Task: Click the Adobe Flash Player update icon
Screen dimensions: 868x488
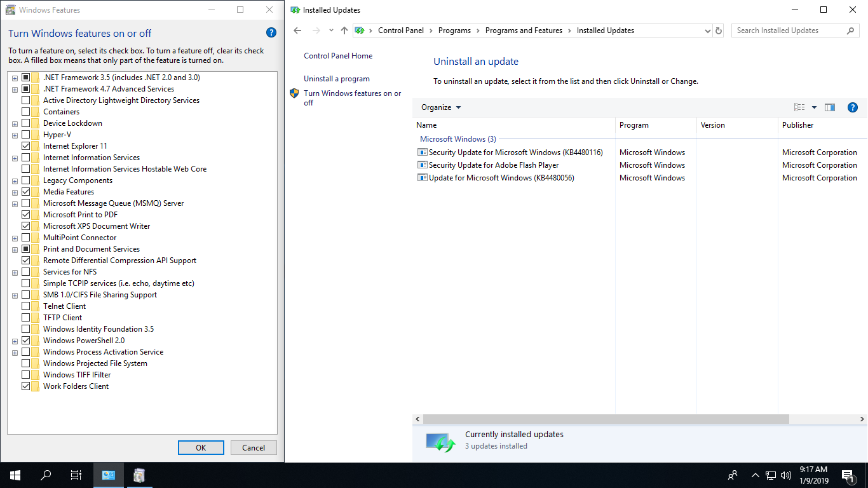Action: click(x=422, y=165)
